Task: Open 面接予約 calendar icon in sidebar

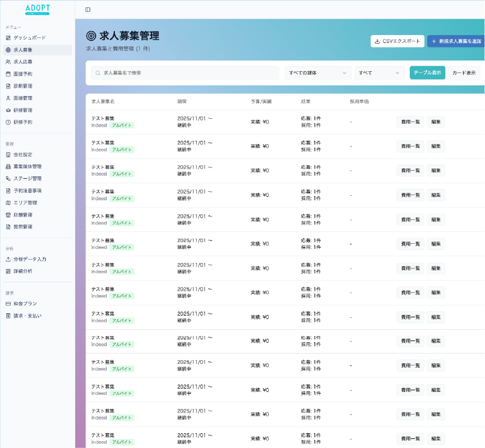Action: tap(8, 74)
